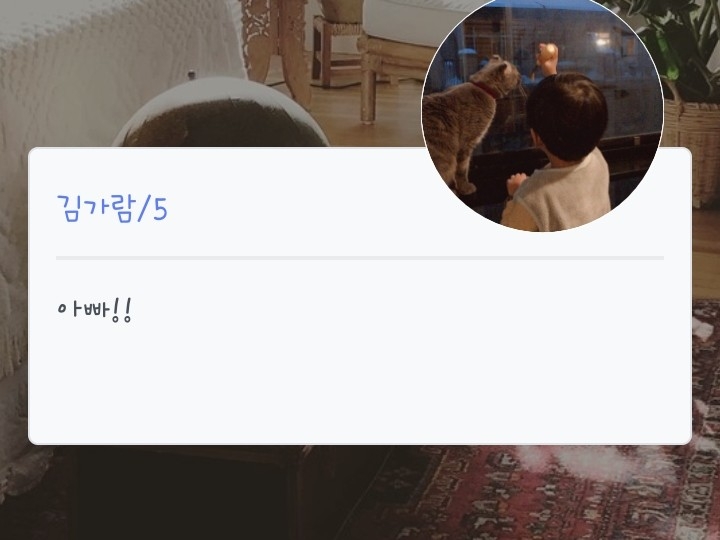Click the carved wooden table leg

coord(278,46)
